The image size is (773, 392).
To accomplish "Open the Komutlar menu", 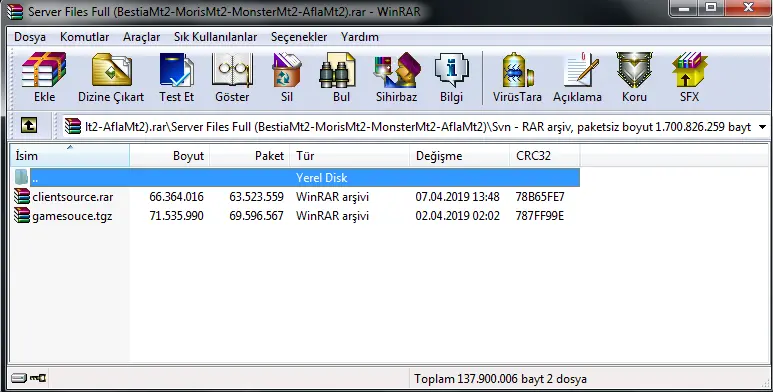I will 84,37.
